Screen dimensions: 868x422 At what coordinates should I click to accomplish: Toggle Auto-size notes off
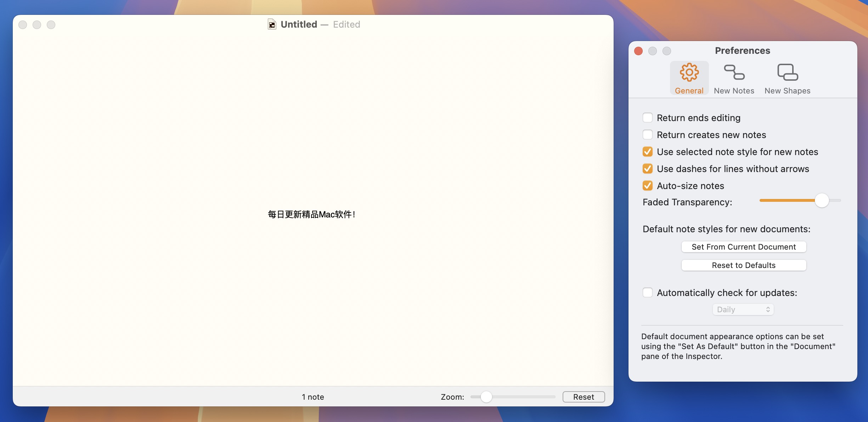click(648, 186)
